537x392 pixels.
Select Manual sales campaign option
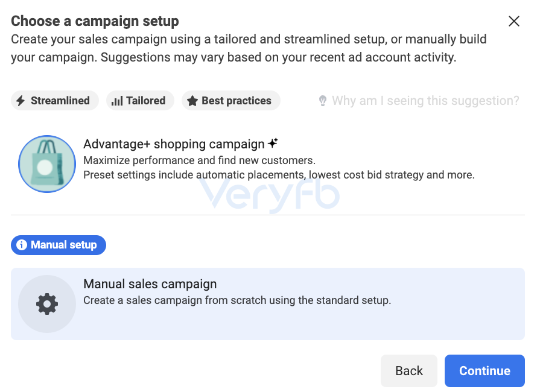(268, 304)
